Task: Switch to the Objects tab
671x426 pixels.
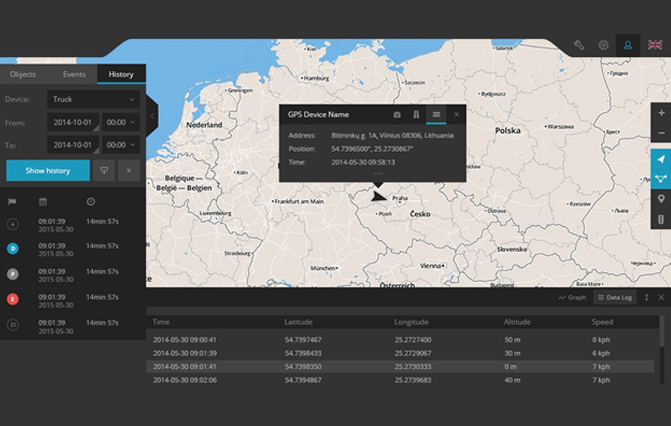Action: [23, 74]
